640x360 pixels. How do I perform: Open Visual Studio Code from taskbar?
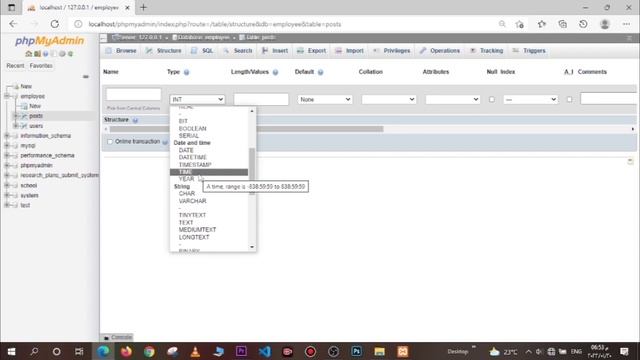click(x=264, y=351)
